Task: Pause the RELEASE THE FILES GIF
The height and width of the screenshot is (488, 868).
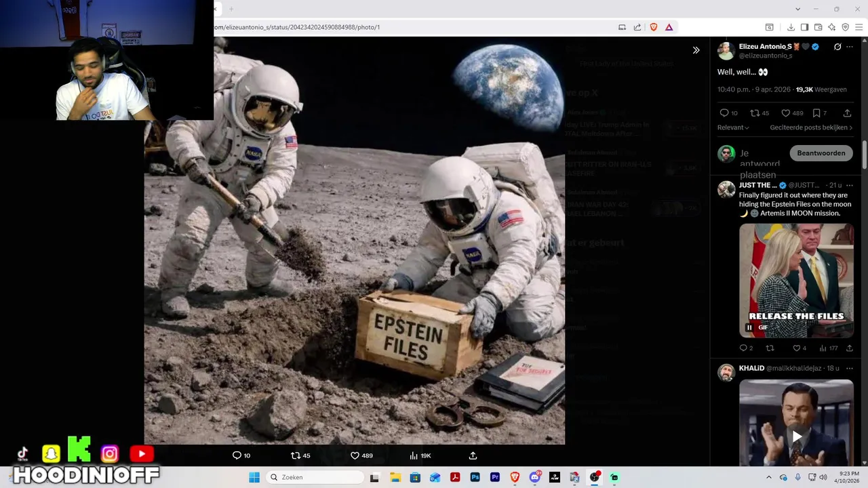Action: (749, 327)
